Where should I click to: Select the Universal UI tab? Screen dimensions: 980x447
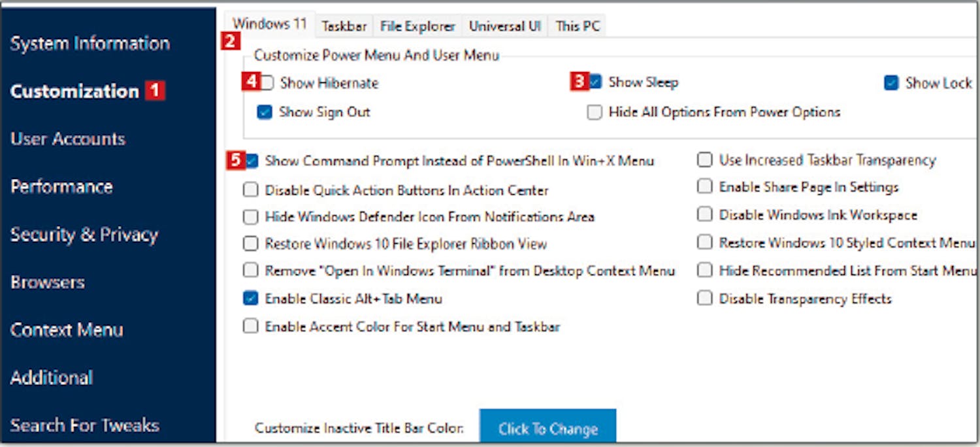point(505,26)
